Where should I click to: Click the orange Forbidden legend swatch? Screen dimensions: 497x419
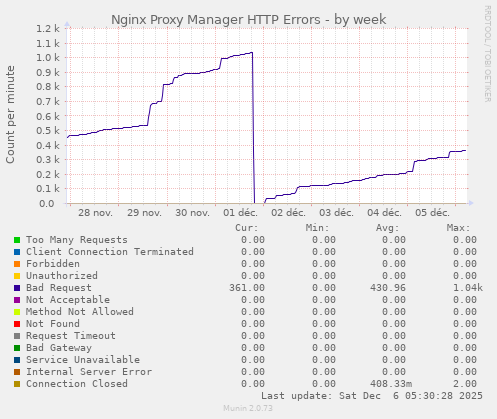pos(17,264)
